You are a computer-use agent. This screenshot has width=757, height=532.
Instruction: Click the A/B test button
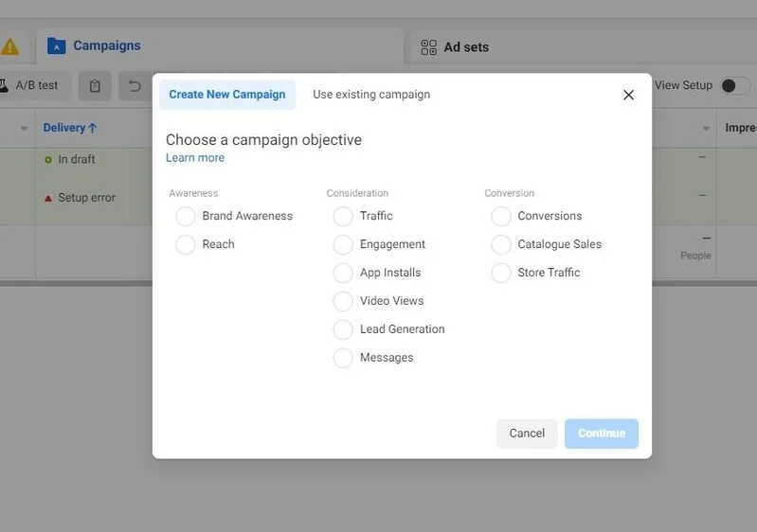34,85
